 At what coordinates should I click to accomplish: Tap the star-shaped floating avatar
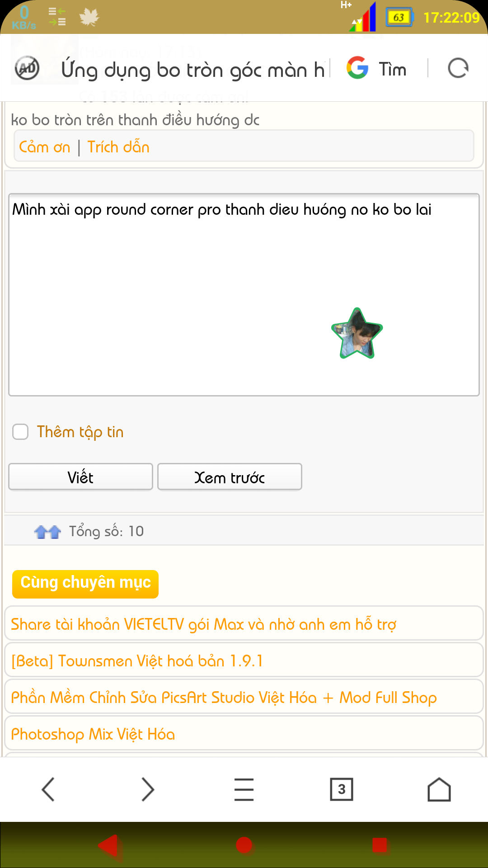pyautogui.click(x=357, y=334)
